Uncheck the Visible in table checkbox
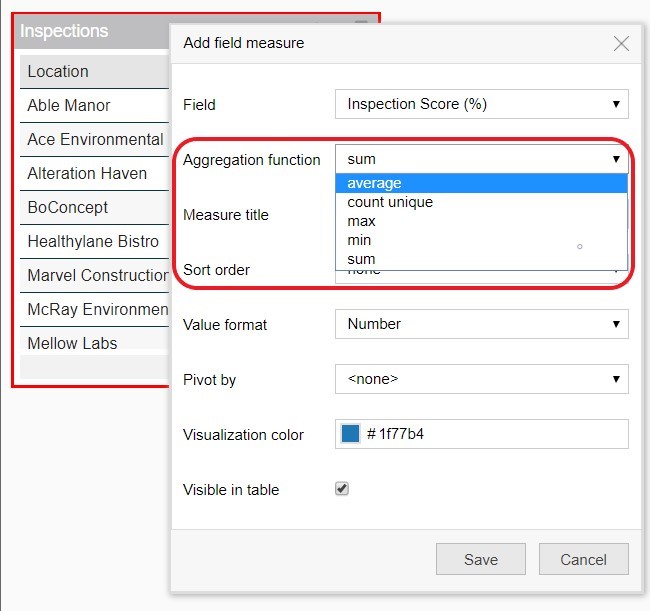 click(342, 489)
